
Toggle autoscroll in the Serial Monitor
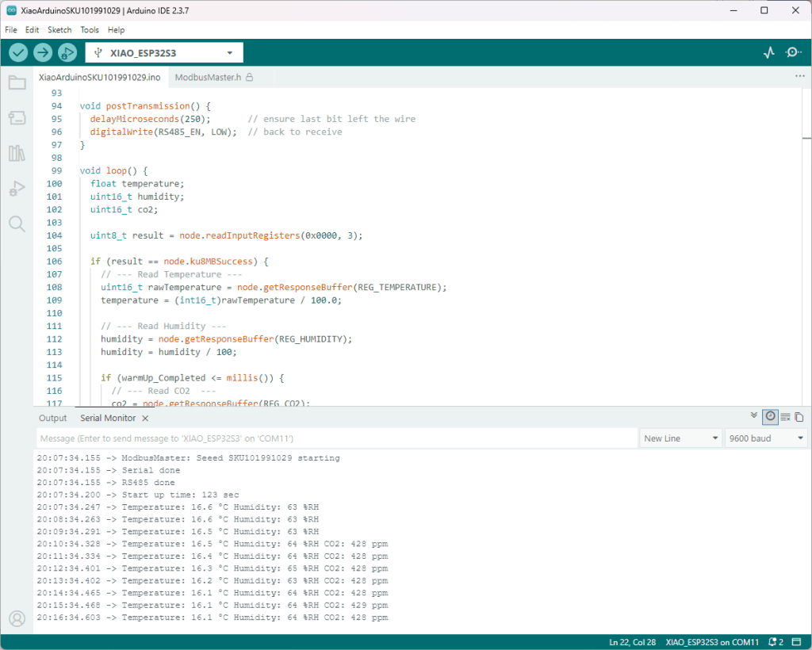754,416
